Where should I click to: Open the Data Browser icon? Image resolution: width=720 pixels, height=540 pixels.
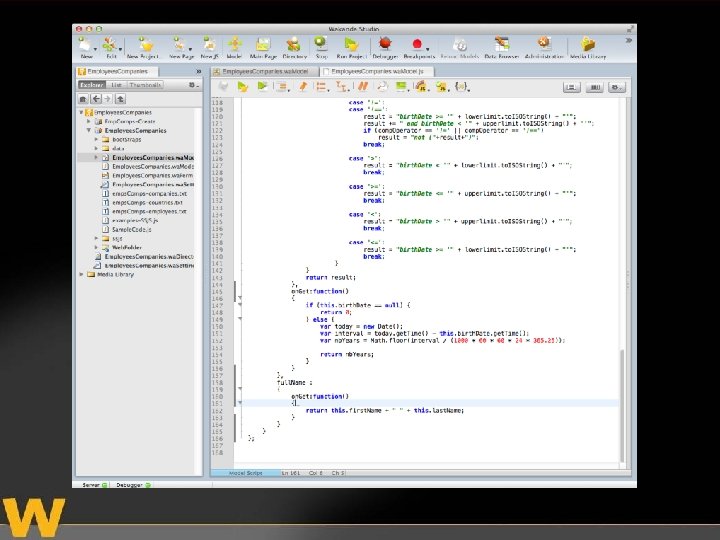502,45
